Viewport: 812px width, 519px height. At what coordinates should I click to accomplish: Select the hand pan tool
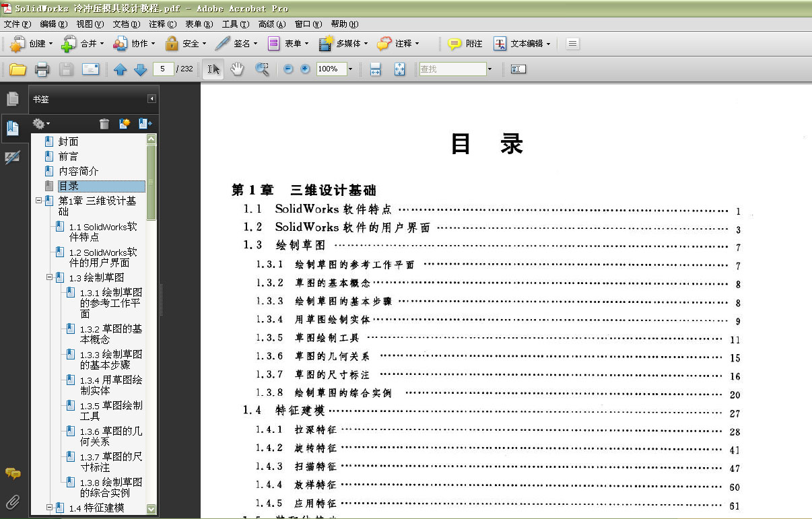[237, 69]
